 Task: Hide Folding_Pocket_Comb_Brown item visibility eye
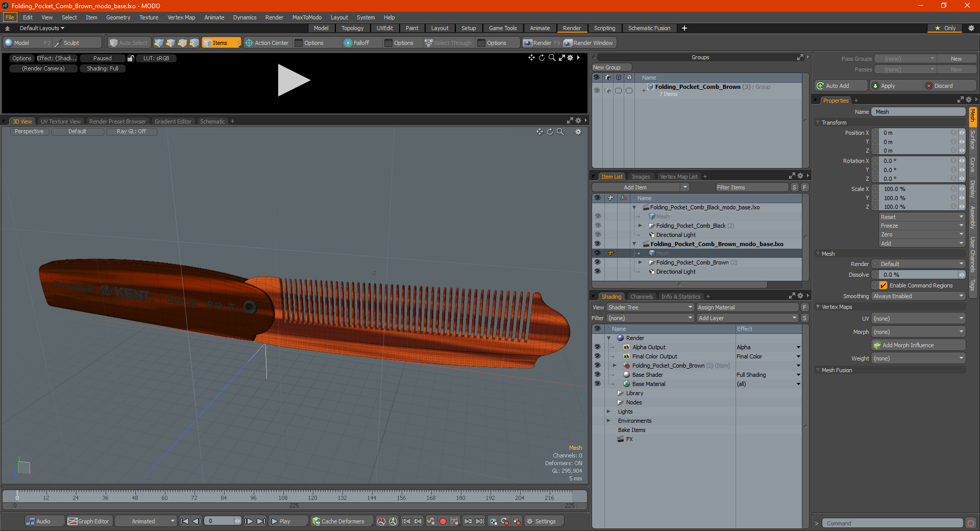tap(597, 262)
